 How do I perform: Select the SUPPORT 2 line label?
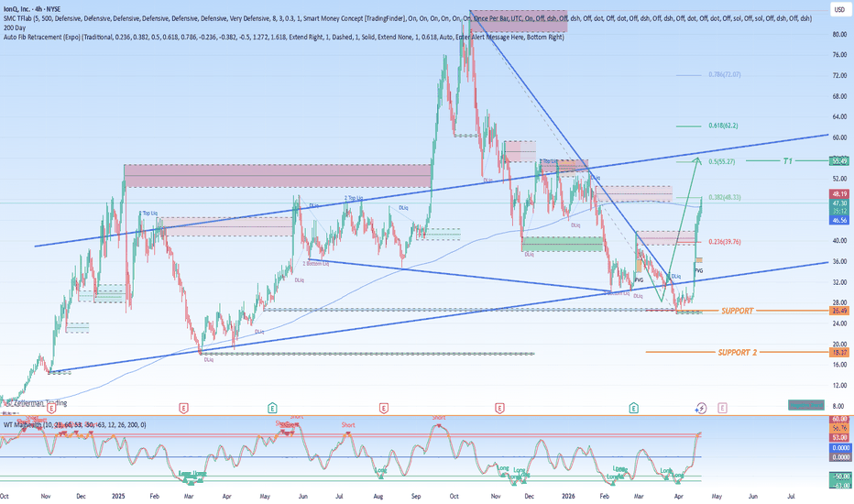click(738, 353)
